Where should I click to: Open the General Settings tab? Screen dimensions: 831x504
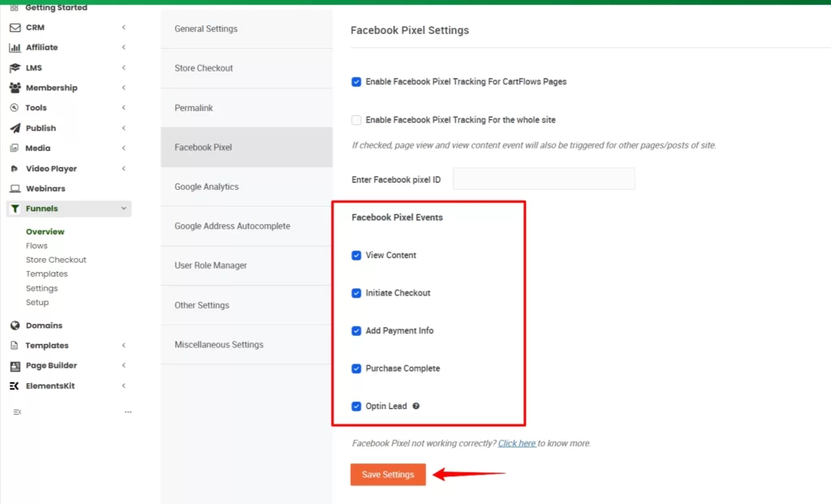[247, 28]
